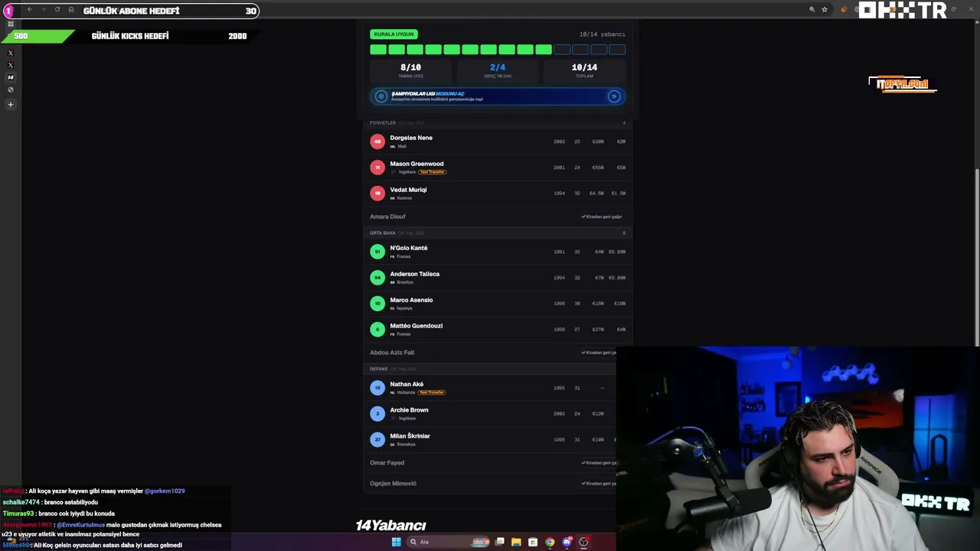Image resolution: width=980 pixels, height=551 pixels.
Task: Click the red number 11 badge for Mason Greenwood
Action: tap(377, 168)
